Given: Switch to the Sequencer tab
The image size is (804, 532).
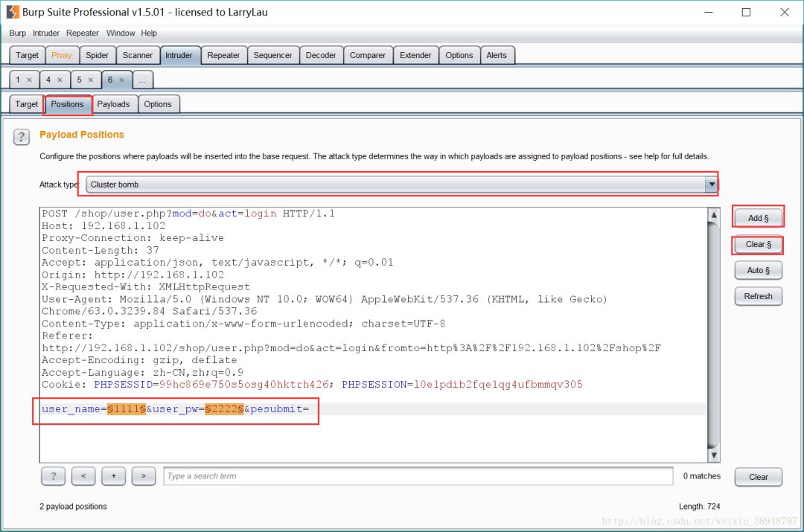Looking at the screenshot, I should 272,55.
